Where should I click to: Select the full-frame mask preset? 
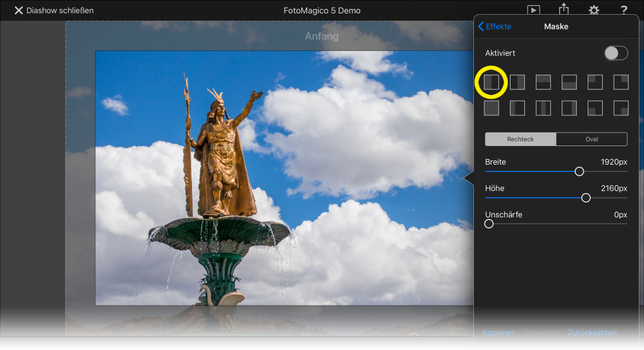tap(491, 108)
